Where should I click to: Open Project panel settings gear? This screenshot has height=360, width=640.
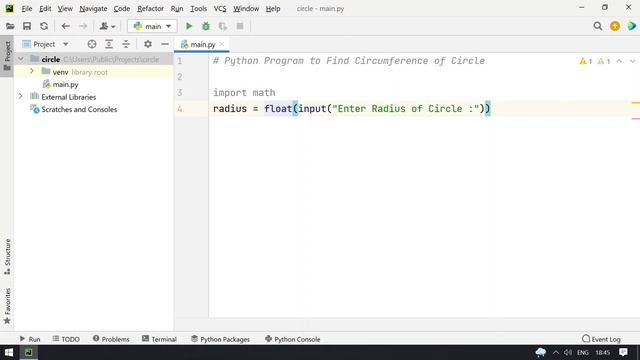(x=148, y=44)
